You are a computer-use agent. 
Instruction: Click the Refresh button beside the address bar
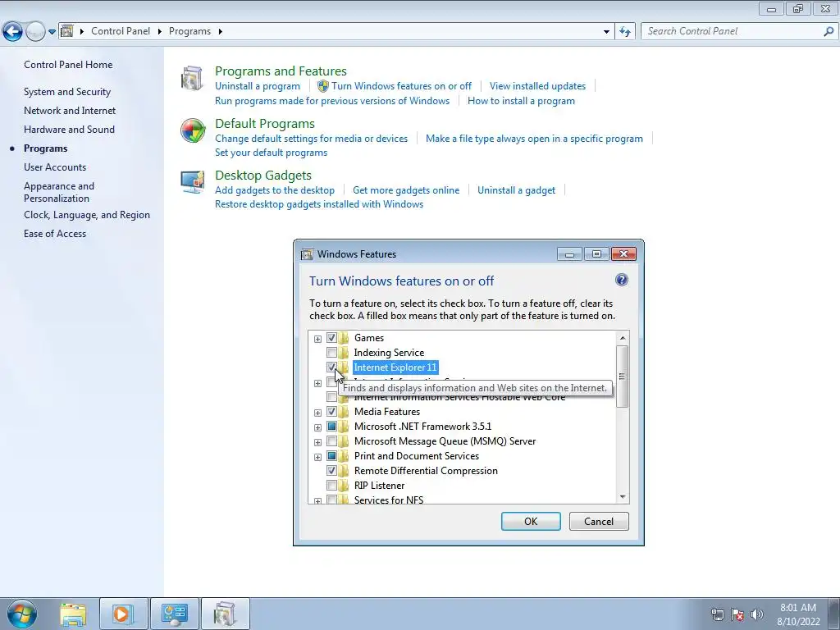pyautogui.click(x=625, y=32)
